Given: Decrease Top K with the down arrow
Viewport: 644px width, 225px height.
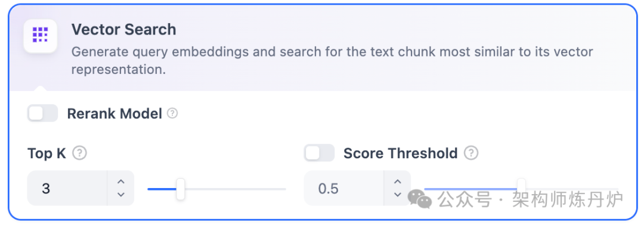Looking at the screenshot, I should pos(120,195).
